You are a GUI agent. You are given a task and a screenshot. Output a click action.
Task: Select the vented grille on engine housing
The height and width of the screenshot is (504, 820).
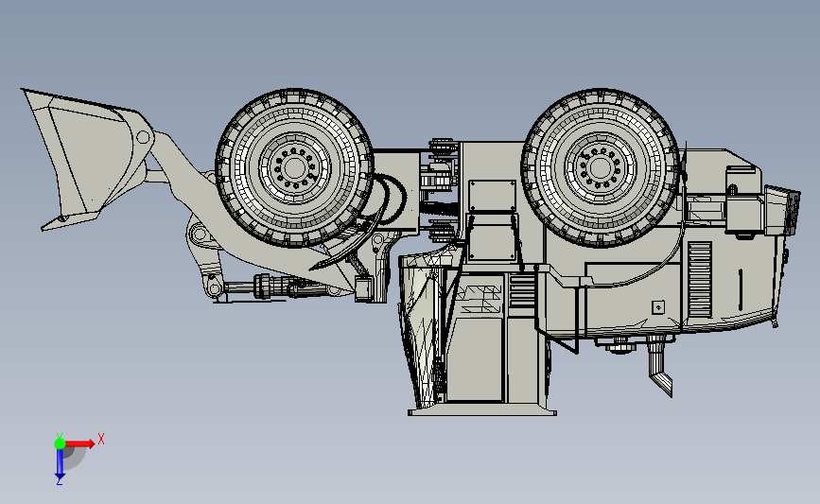pyautogui.click(x=700, y=280)
